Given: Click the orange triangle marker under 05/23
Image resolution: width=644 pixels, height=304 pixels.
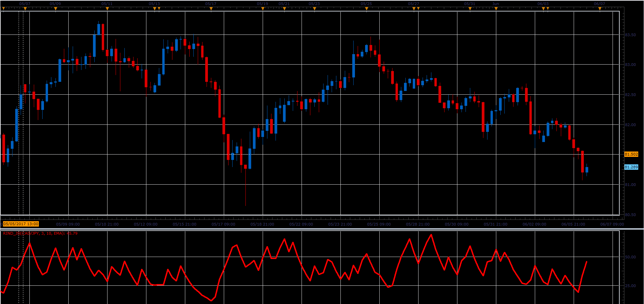Looking at the screenshot, I should click(x=315, y=9).
